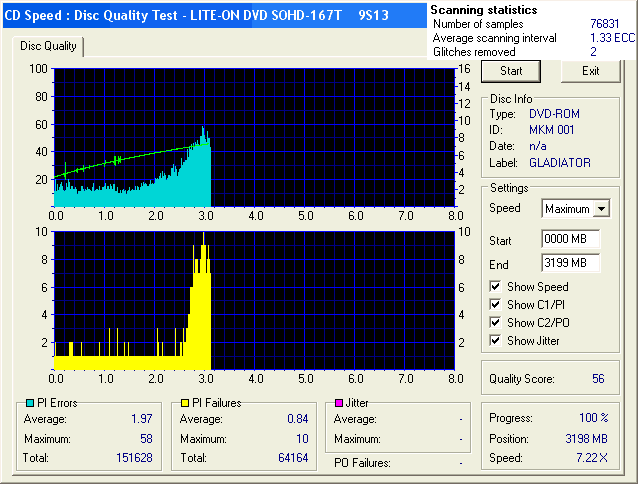Click the magenta Jitter color swatch

pos(340,403)
